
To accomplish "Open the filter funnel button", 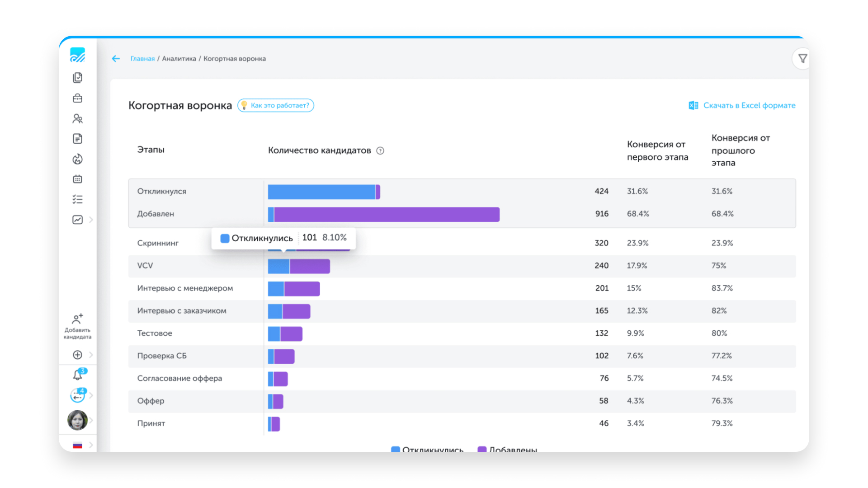I will [x=802, y=59].
